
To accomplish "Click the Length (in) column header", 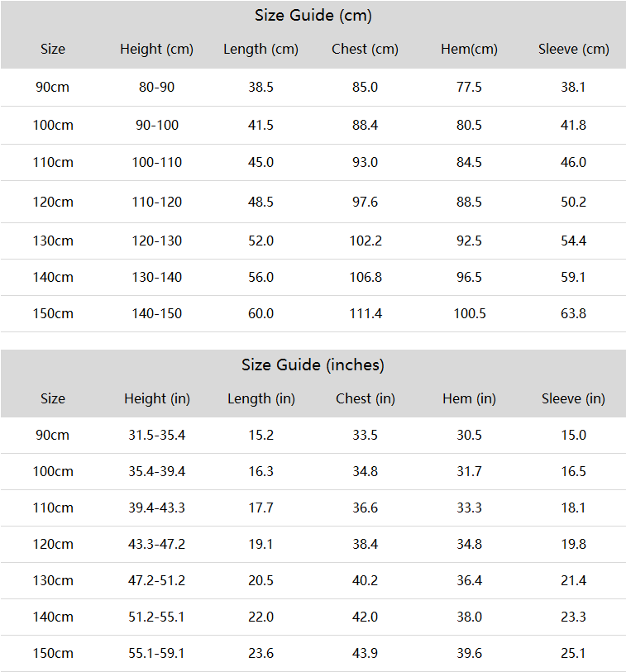I will [261, 399].
